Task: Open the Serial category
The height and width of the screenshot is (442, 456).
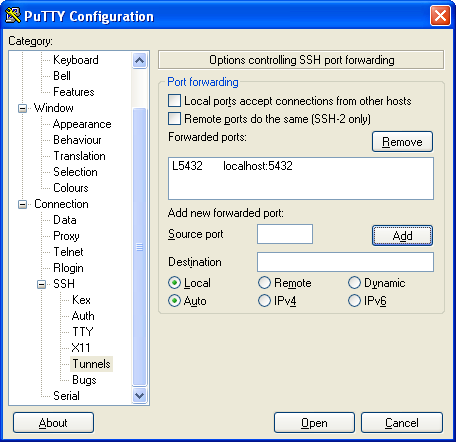Action: pyautogui.click(x=66, y=396)
